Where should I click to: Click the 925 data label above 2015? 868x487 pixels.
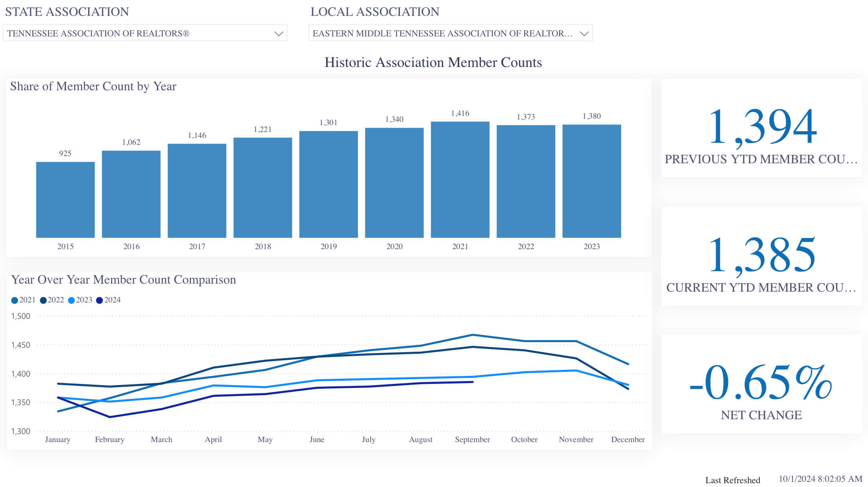65,153
